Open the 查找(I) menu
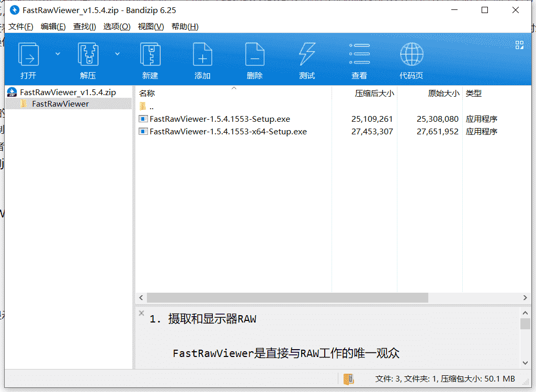The image size is (536, 392). point(84,27)
